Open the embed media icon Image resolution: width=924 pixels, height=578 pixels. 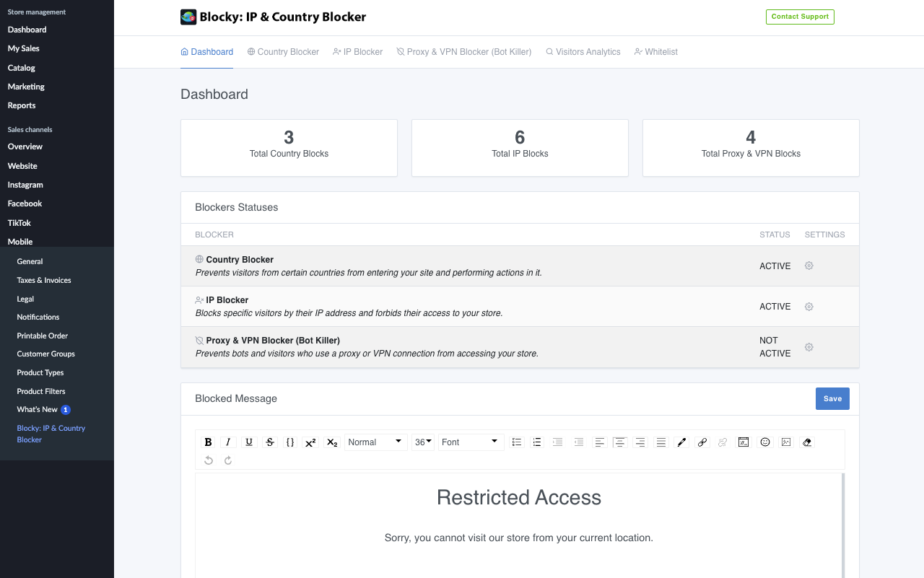tap(744, 442)
